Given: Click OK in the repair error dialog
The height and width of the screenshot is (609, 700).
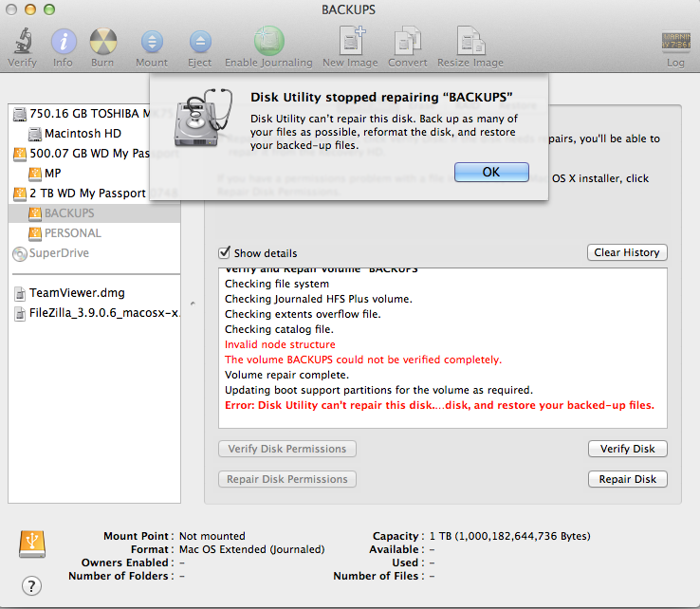Looking at the screenshot, I should point(491,173).
